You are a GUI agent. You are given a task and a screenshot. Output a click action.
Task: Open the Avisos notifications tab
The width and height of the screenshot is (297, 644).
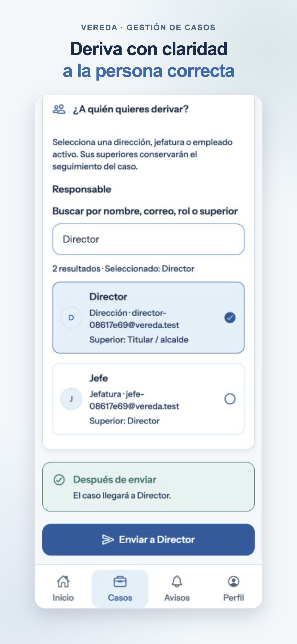tap(177, 589)
